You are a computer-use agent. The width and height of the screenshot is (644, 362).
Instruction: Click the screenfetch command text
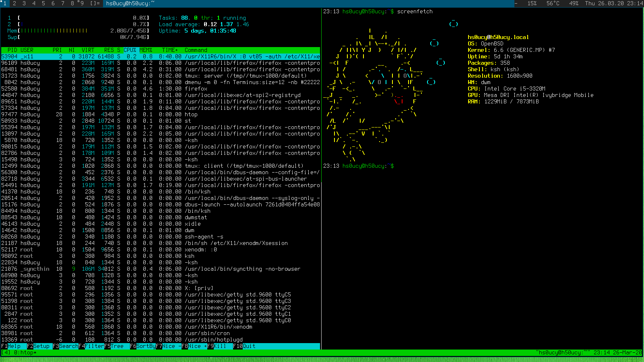click(415, 11)
